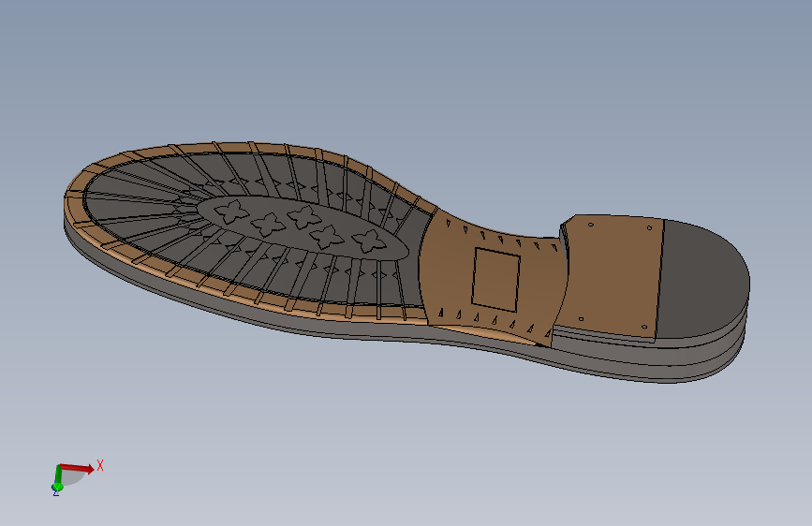
Task: Select the dark rounded heel tip face
Action: click(x=703, y=280)
